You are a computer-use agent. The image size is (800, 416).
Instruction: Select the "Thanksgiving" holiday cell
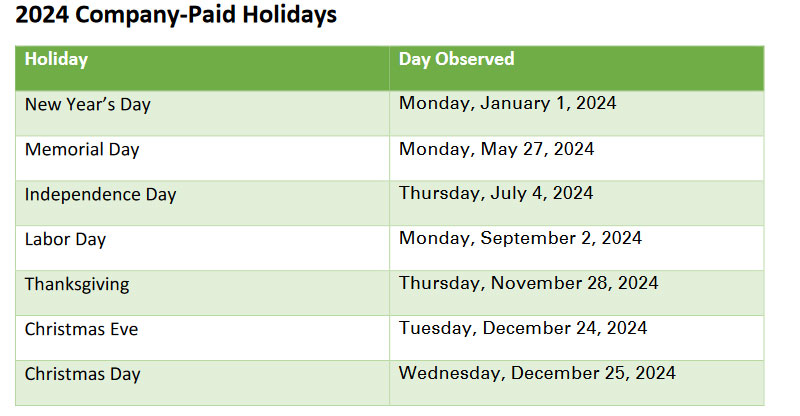coord(77,284)
